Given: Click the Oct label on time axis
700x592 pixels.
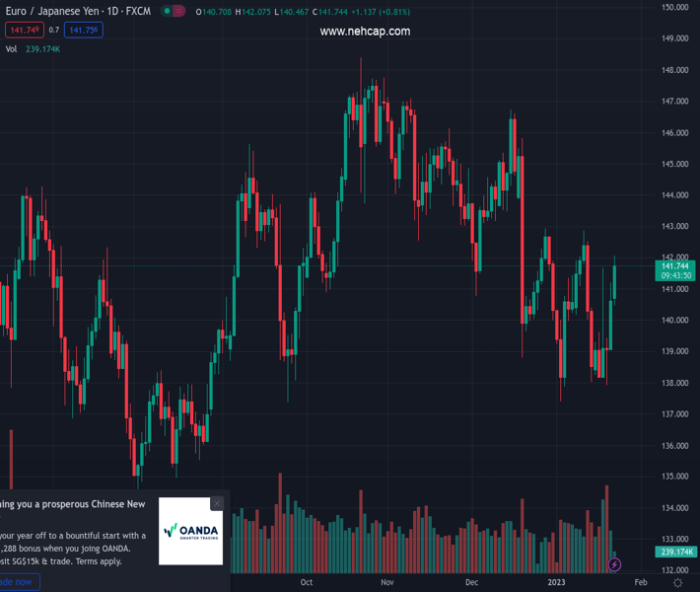Looking at the screenshot, I should coord(306,583).
